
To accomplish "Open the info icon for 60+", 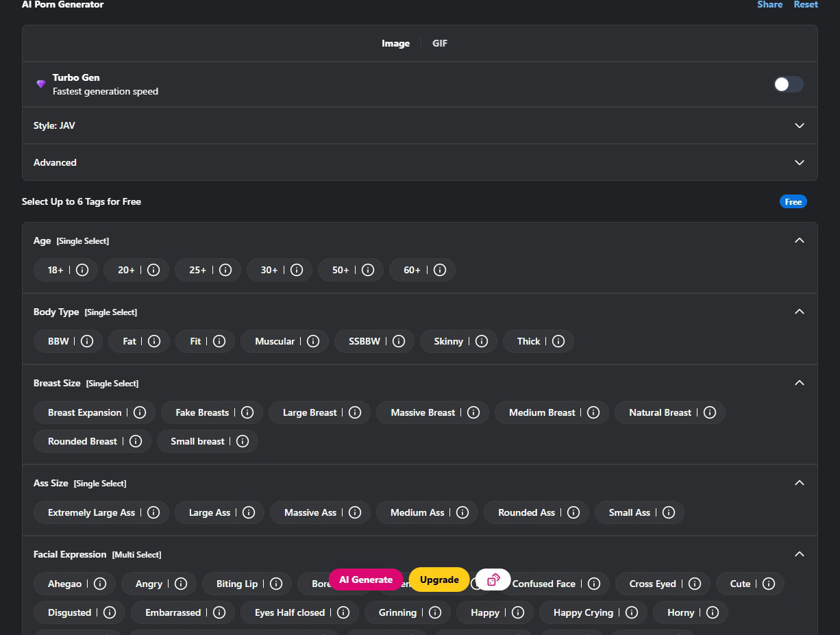I will (439, 270).
